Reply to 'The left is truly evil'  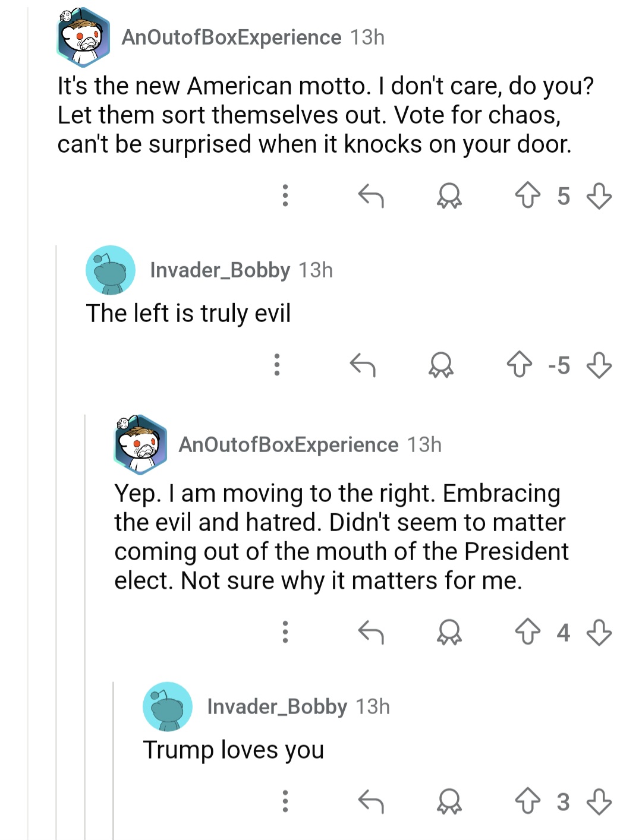[x=363, y=365]
